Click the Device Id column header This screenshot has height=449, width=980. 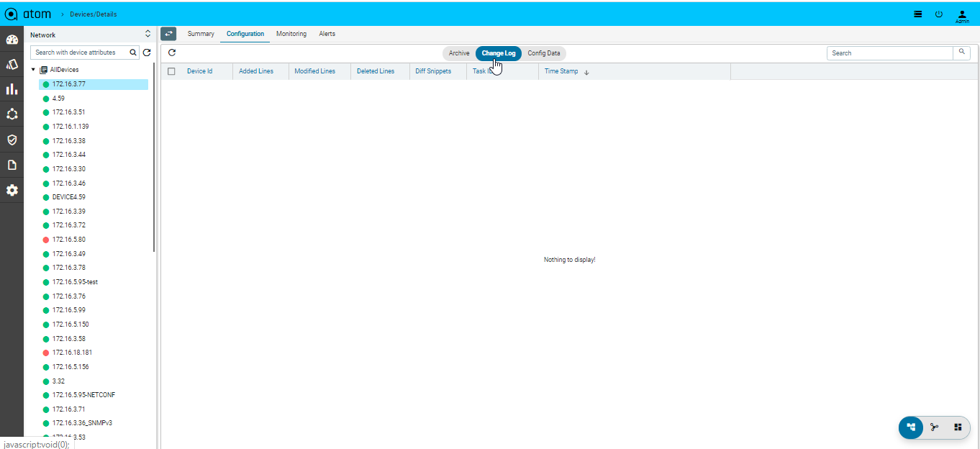[x=199, y=71]
